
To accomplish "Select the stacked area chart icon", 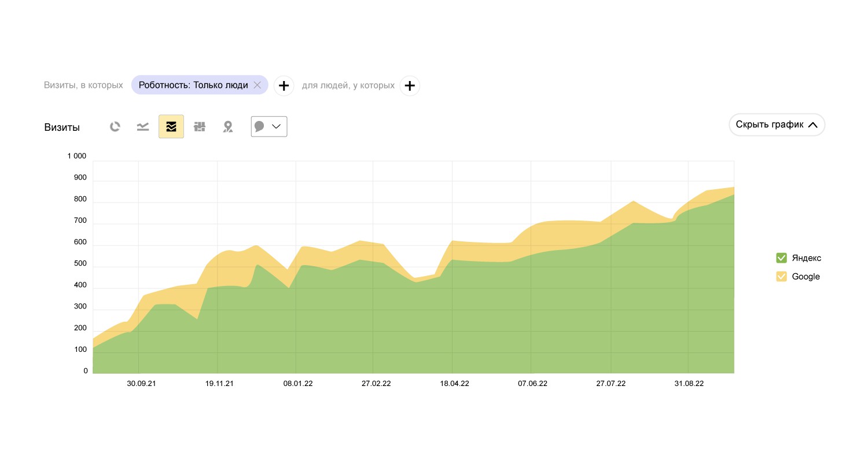I will tap(171, 127).
